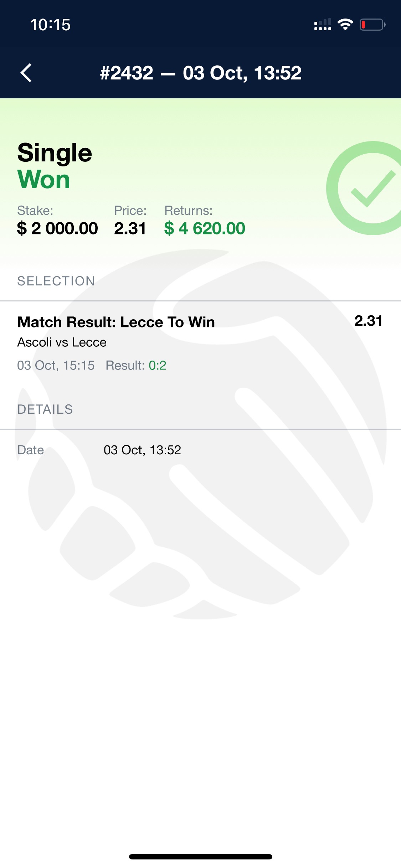The width and height of the screenshot is (401, 868).
Task: Tap the selection odds 2.31 on right
Action: click(369, 321)
